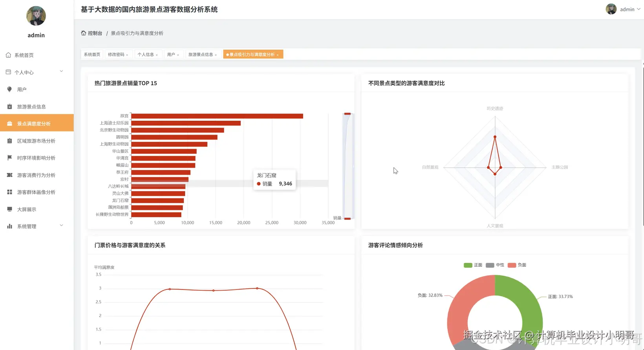Expand the 个人中心 submenu arrow
Viewport: 644px width, 350px height.
click(61, 71)
